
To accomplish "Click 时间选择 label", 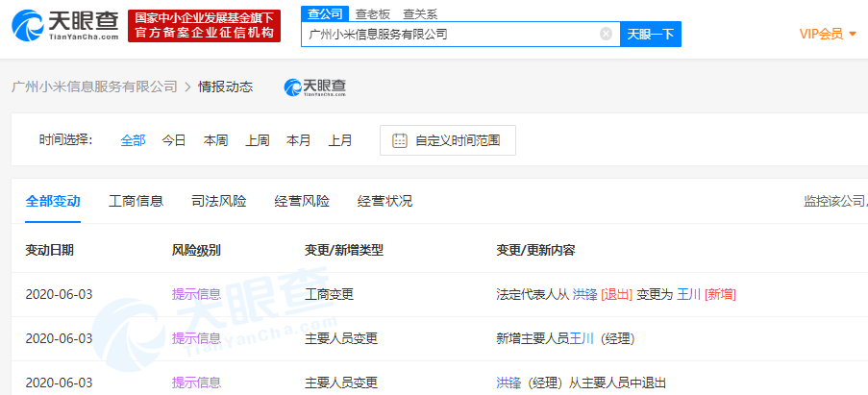I will (x=65, y=140).
